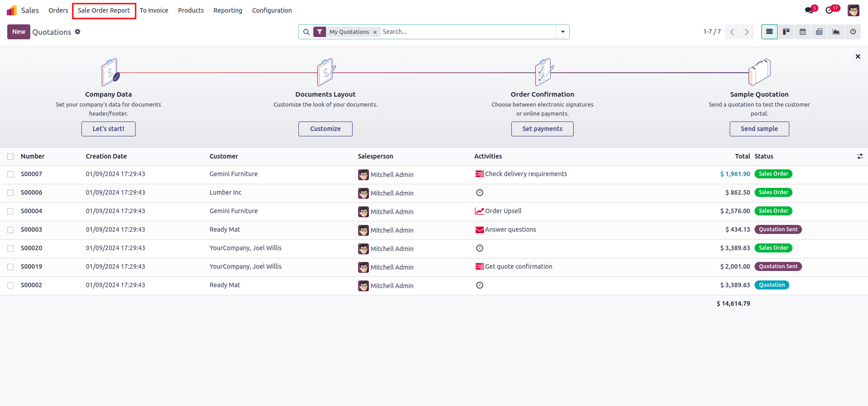
Task: Open the Activity view
Action: [x=853, y=32]
